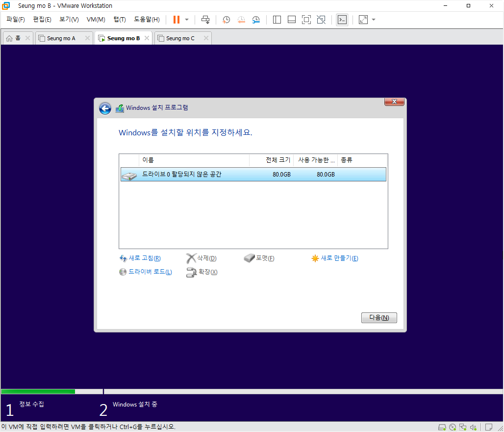
Task: Click the 새로 고침(R) link
Action: 140,258
